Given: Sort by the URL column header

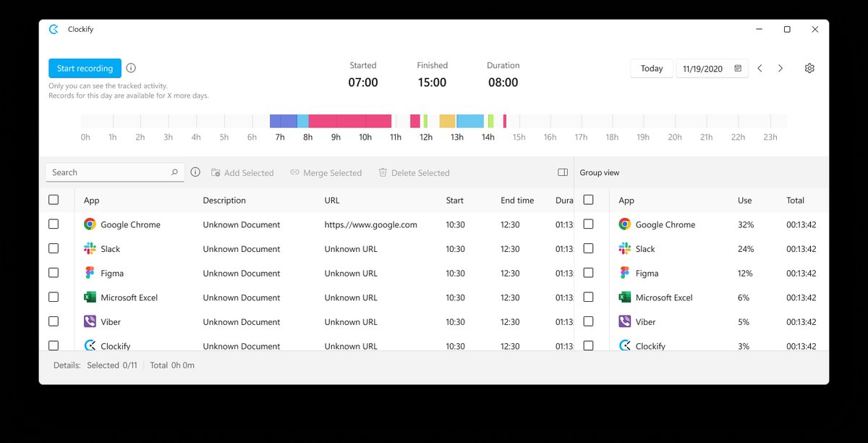Looking at the screenshot, I should [332, 201].
